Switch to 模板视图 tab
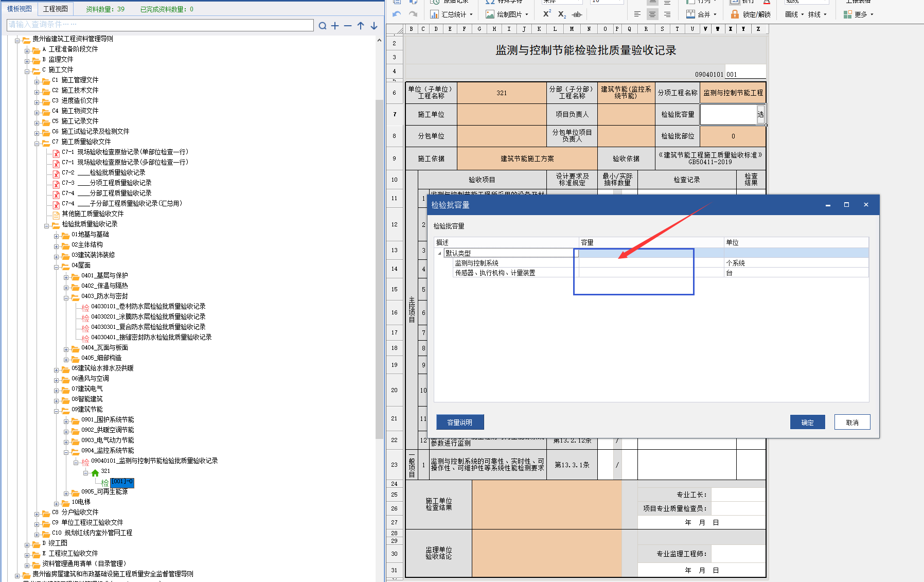The image size is (924, 582). (19, 9)
